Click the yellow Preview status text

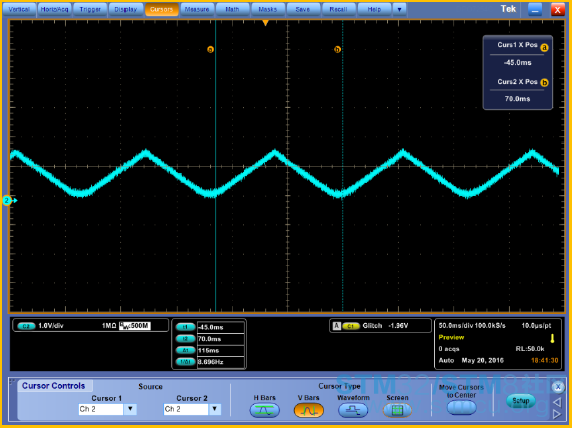451,337
